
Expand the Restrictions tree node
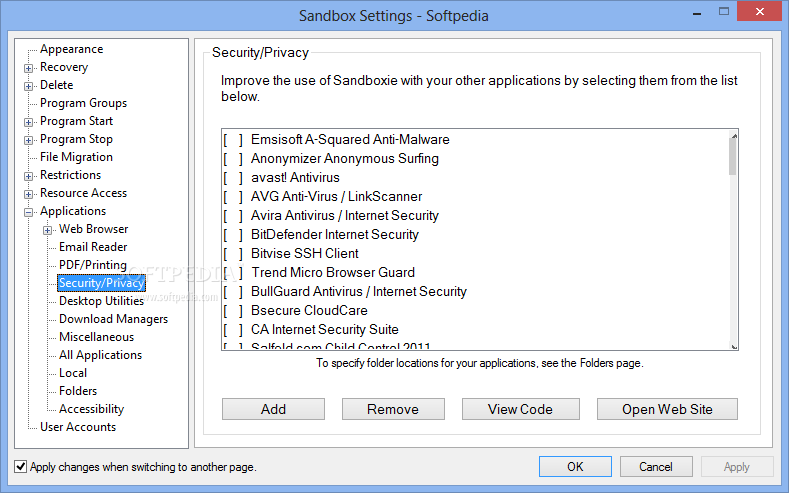[x=29, y=176]
